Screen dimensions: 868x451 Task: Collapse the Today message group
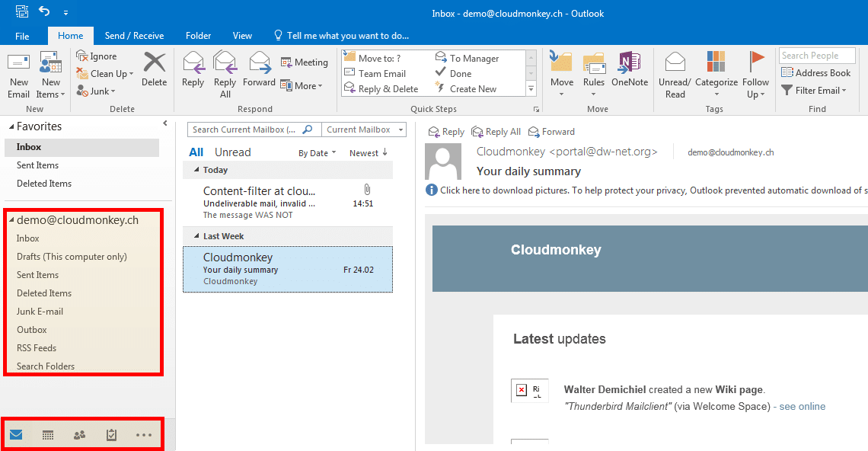[196, 170]
